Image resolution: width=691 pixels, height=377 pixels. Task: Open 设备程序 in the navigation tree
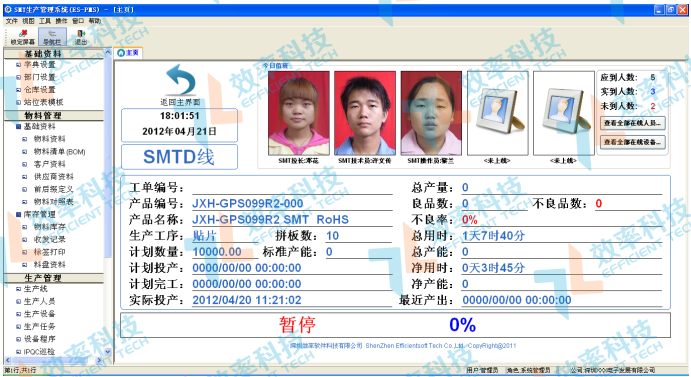(40, 339)
